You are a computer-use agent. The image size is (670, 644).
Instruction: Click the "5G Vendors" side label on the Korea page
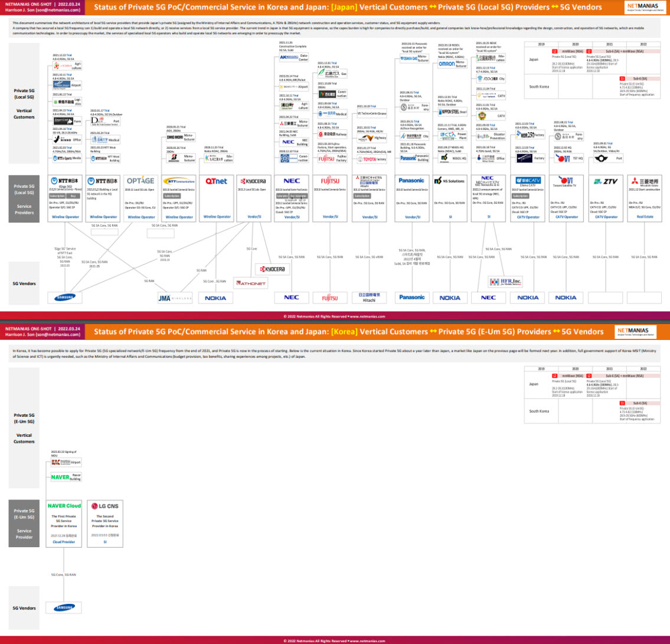tap(24, 607)
